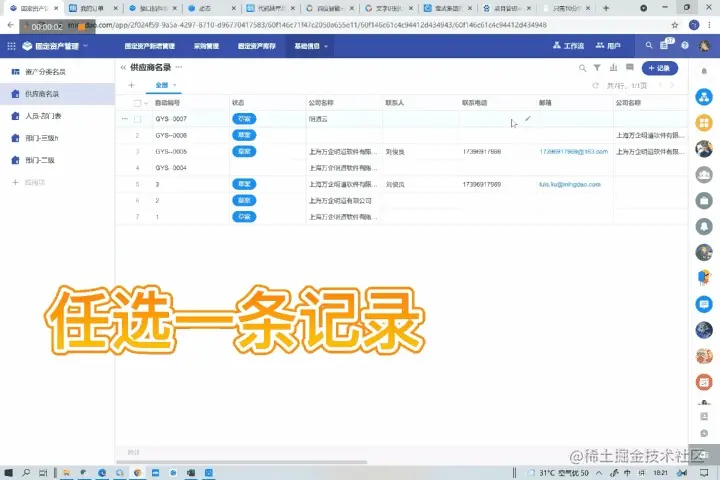Click orange grid icon in right sidebar
Viewport: 720px width, 480px height.
[x=703, y=123]
